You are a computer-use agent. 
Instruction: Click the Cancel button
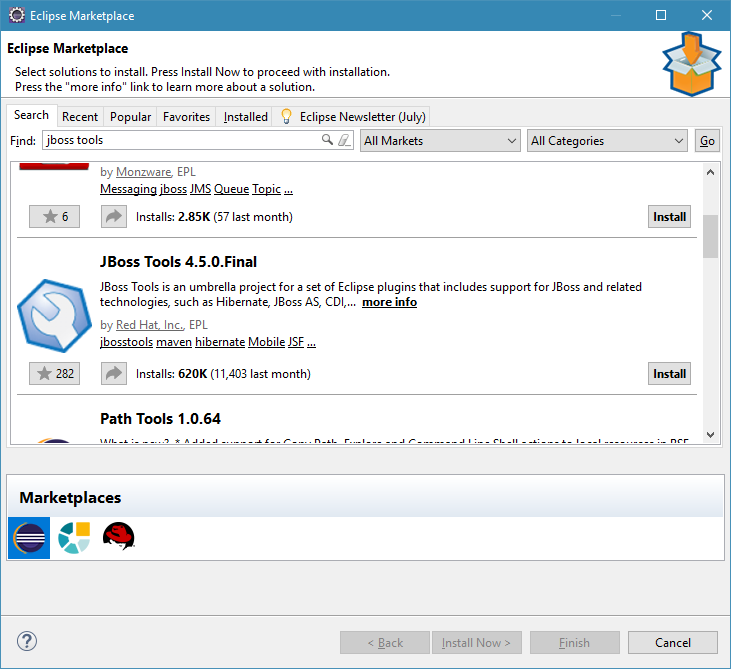click(672, 643)
